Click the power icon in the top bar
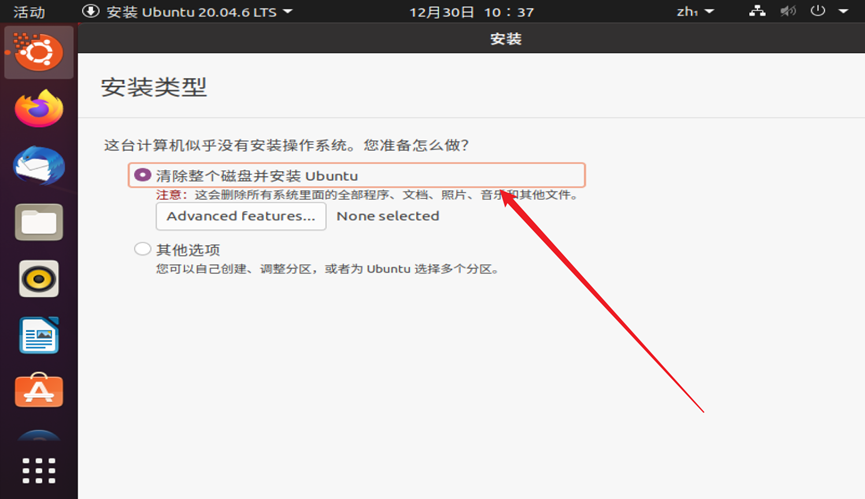 tap(818, 11)
